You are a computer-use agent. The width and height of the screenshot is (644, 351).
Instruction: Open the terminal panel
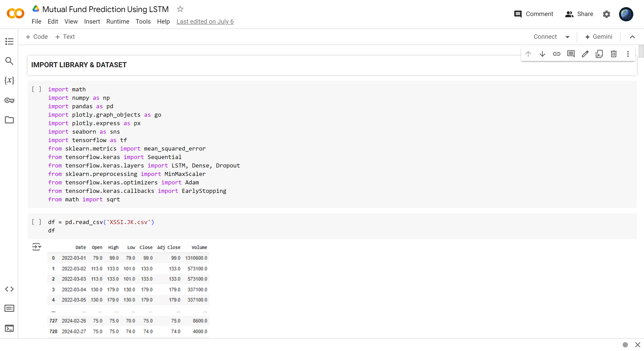[9, 328]
